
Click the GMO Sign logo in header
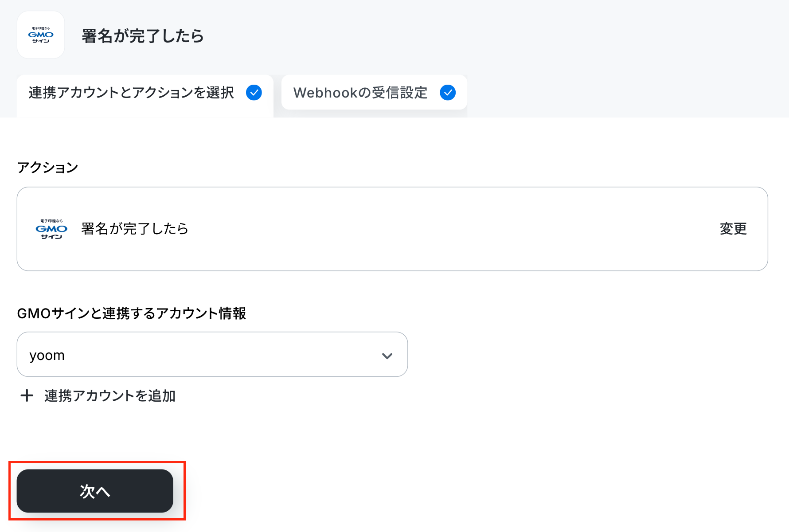pyautogui.click(x=41, y=35)
